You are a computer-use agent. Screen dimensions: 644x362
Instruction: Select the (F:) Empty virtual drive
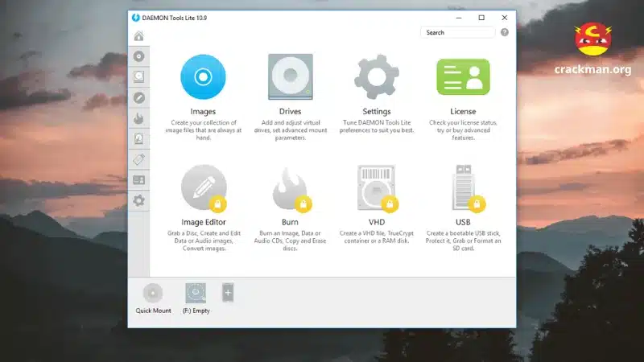point(196,293)
